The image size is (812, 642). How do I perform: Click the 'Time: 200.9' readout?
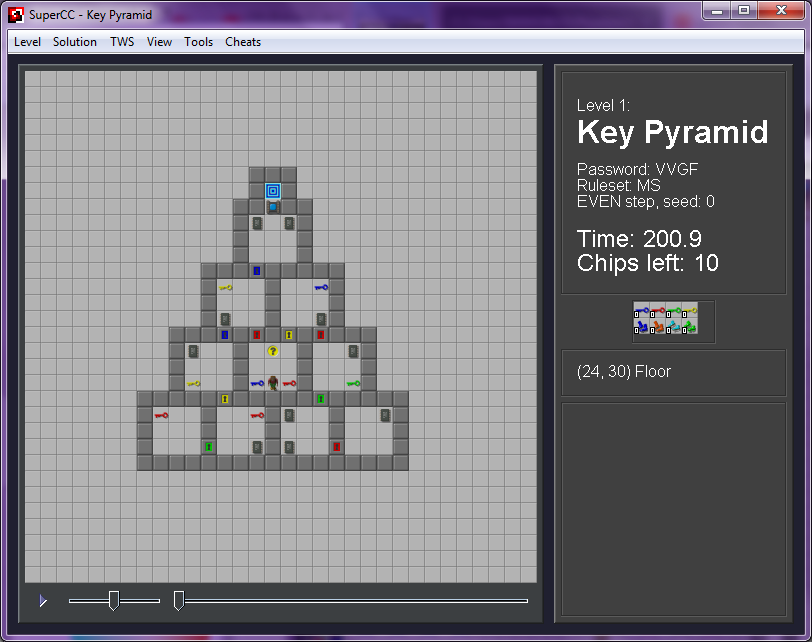(639, 239)
